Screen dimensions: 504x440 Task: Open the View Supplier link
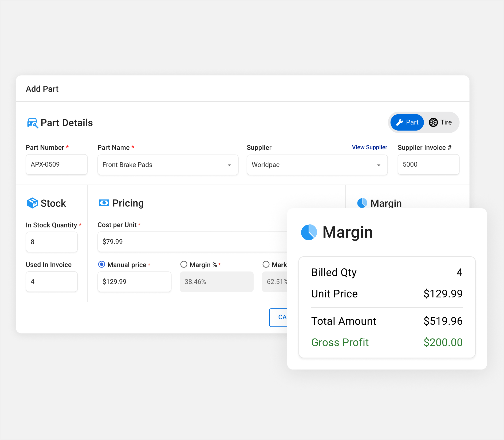click(369, 147)
